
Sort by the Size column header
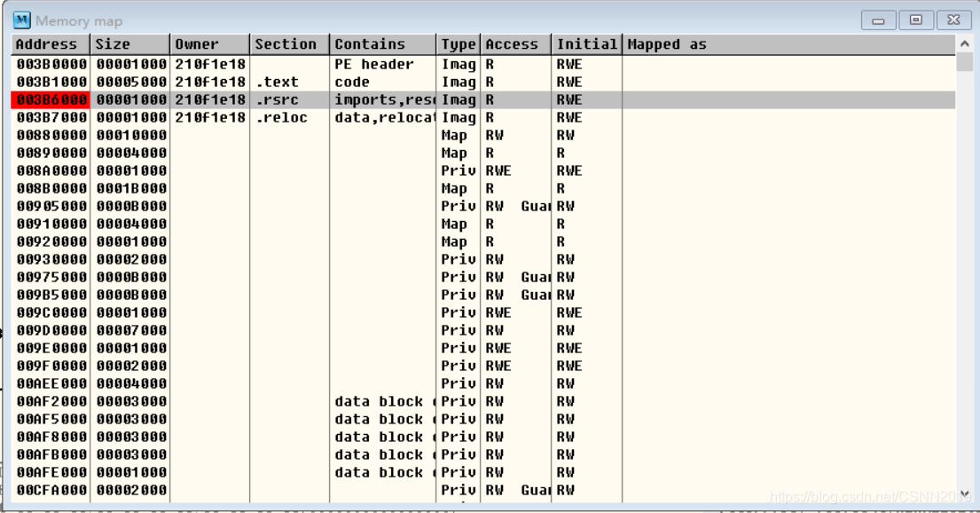coord(130,44)
